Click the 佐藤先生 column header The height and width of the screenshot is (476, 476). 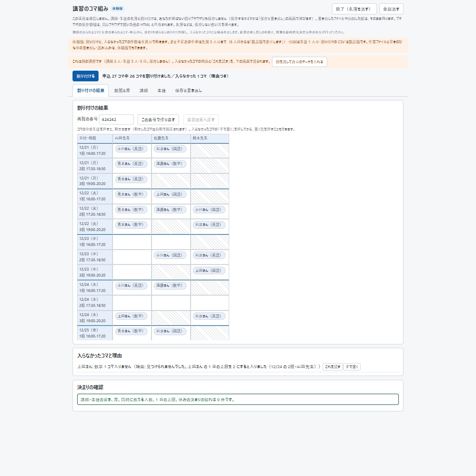[x=171, y=138]
